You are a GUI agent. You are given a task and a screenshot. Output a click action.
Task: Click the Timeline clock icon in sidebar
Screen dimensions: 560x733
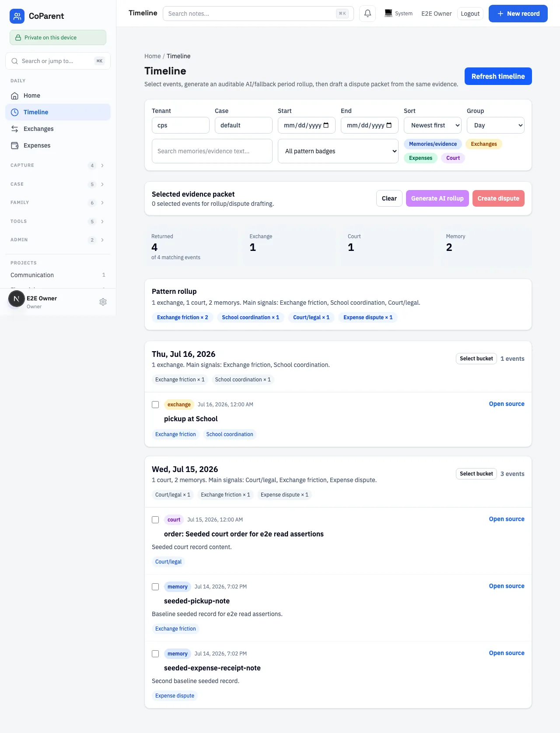click(15, 112)
